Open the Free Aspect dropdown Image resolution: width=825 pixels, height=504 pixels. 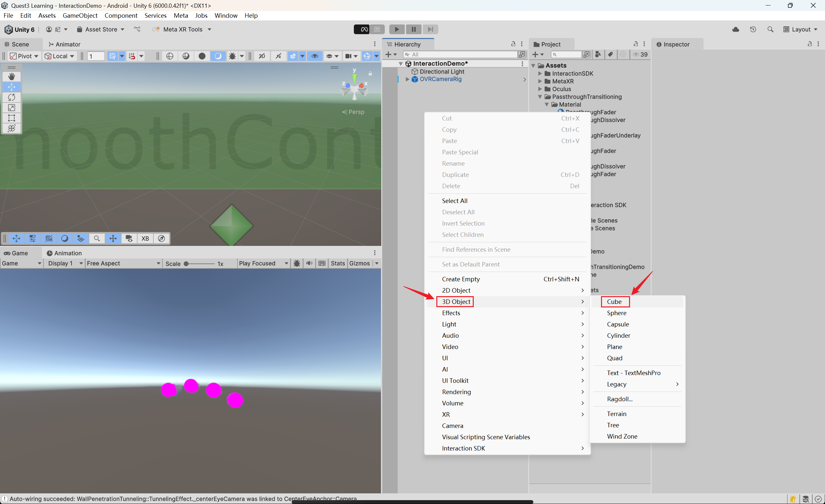[x=123, y=263]
